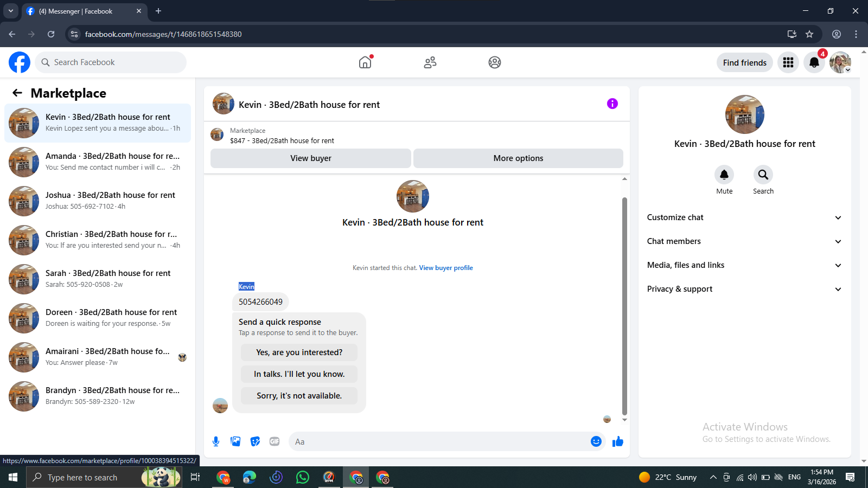868x488 pixels.
Task: Choose a sticker
Action: (x=255, y=441)
